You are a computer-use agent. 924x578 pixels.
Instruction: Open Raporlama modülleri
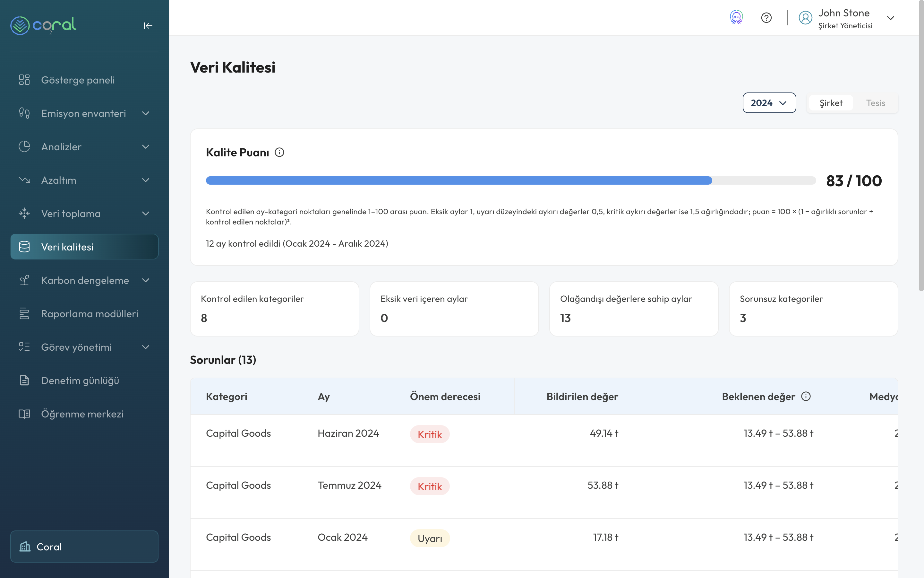click(84, 313)
